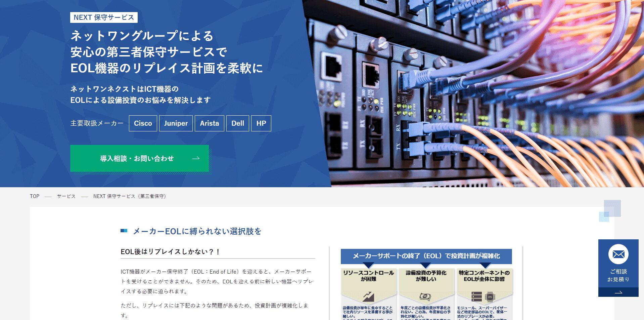Screen dimensions: 644x320
Task: Click the arrow icon on the green inquiry button
Action: pos(196,158)
